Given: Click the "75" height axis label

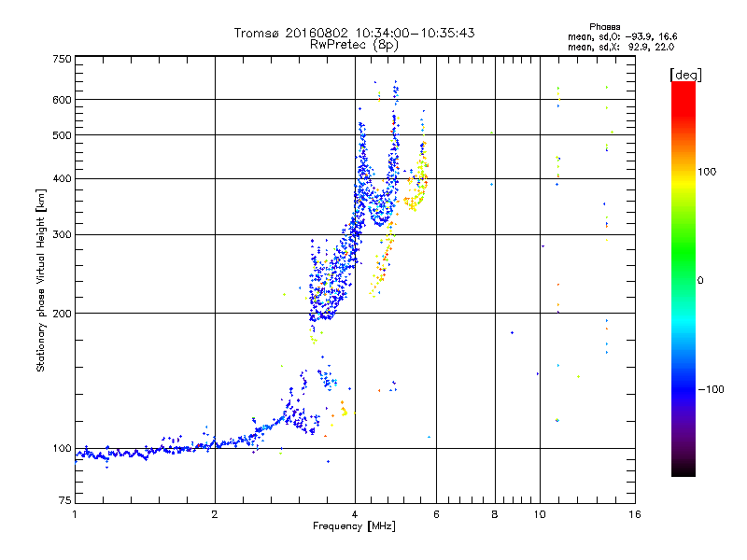Looking at the screenshot, I should 65,500.
